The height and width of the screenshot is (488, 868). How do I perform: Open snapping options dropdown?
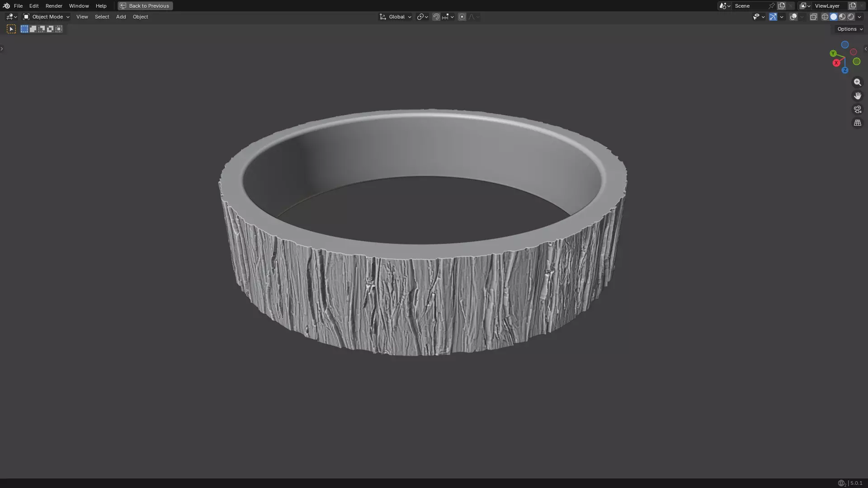[448, 17]
